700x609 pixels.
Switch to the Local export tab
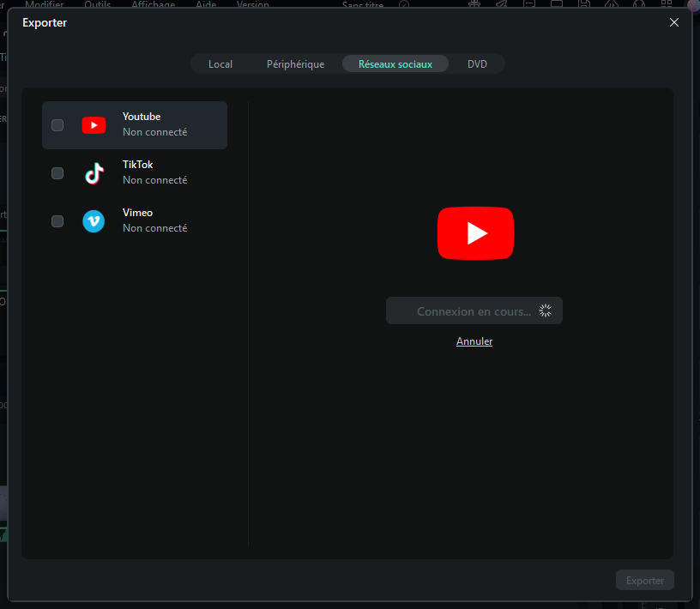click(220, 63)
